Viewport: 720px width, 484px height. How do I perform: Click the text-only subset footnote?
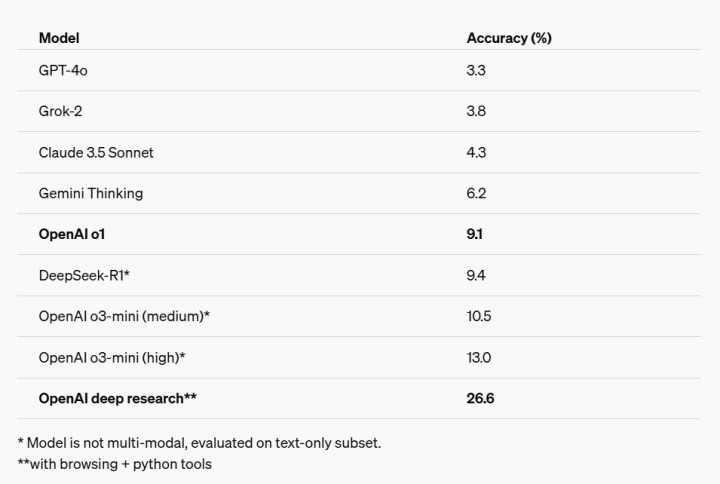[199, 442]
